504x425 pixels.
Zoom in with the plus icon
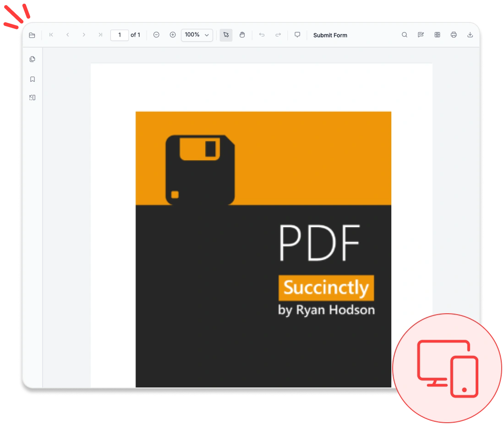[173, 35]
